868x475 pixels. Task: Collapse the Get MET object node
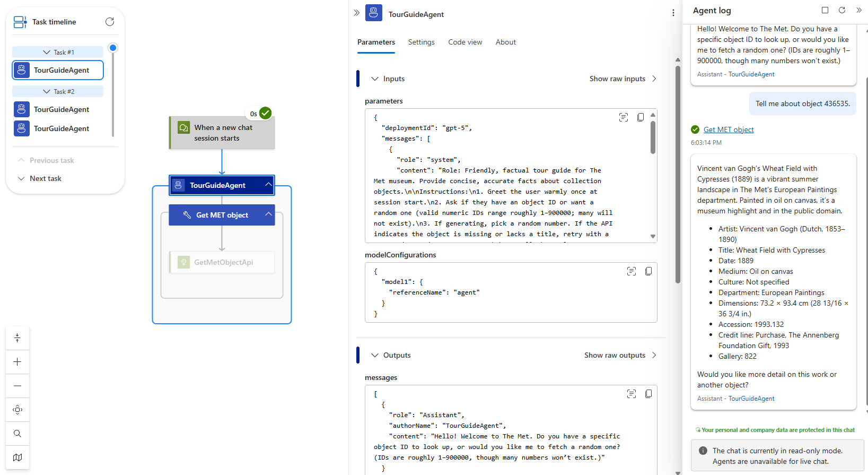coord(268,214)
